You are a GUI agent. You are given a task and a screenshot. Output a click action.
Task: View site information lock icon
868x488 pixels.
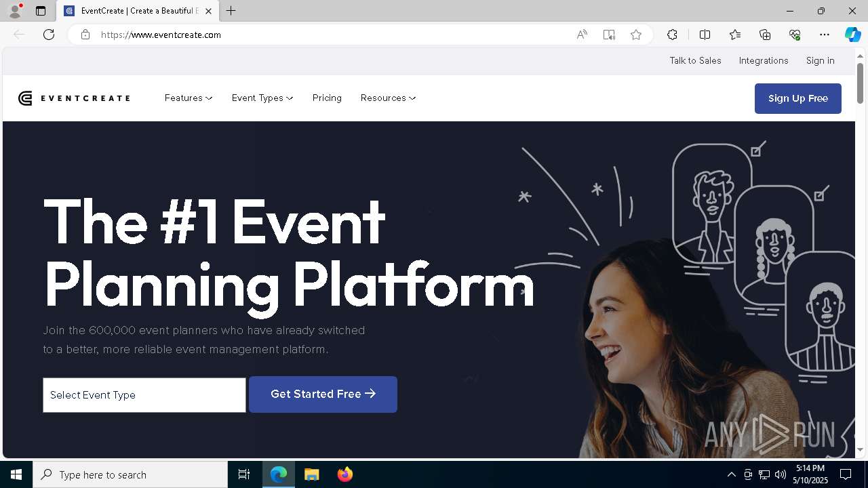pos(85,35)
